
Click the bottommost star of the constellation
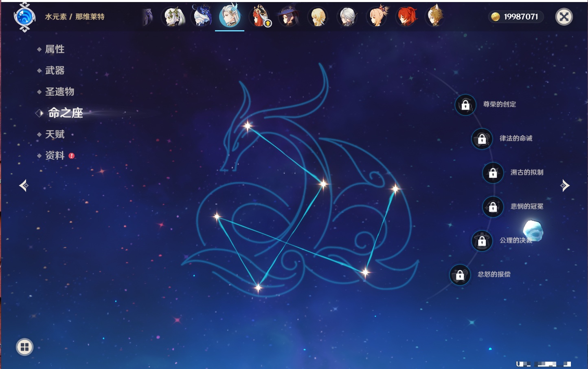(258, 288)
